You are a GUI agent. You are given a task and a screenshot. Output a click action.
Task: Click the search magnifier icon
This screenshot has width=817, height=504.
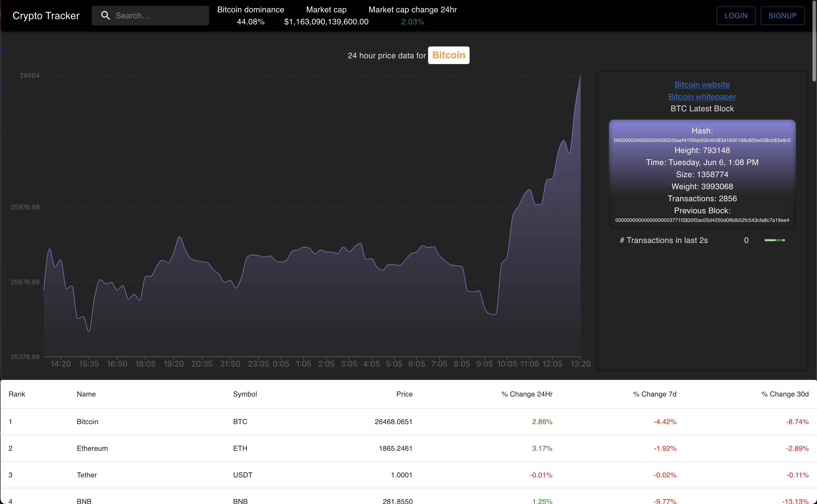105,15
